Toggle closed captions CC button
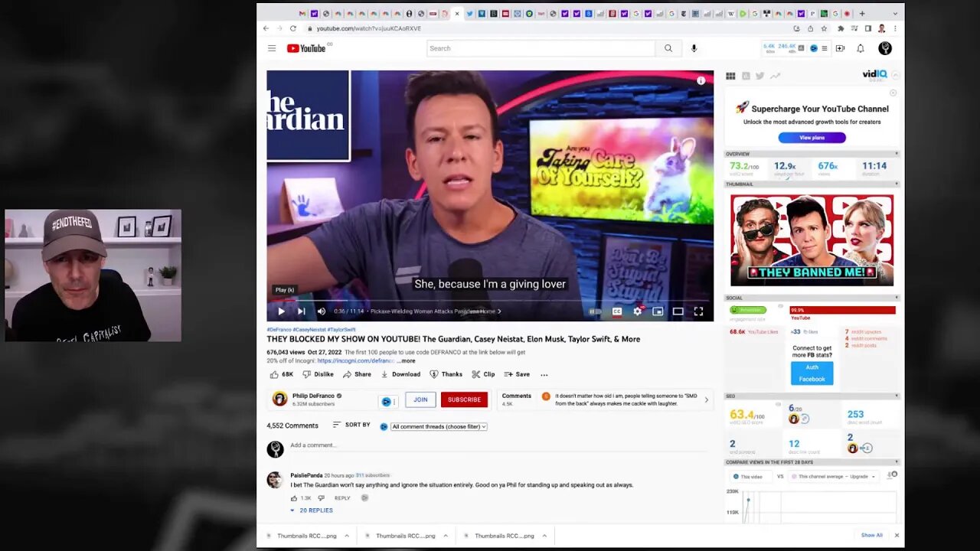Screen dimensions: 980x551 coord(617,311)
